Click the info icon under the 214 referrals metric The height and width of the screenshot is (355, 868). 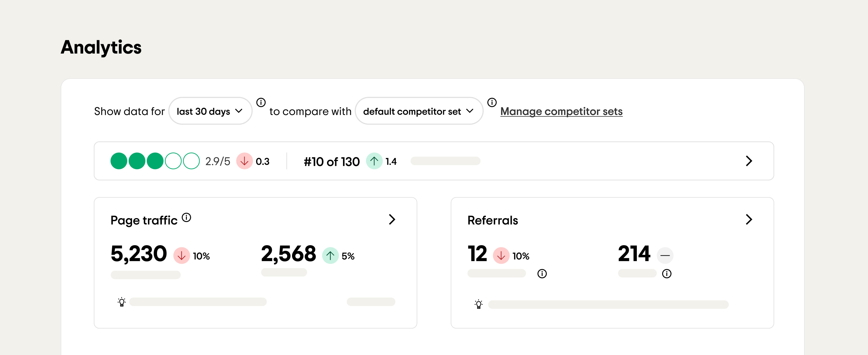667,273
